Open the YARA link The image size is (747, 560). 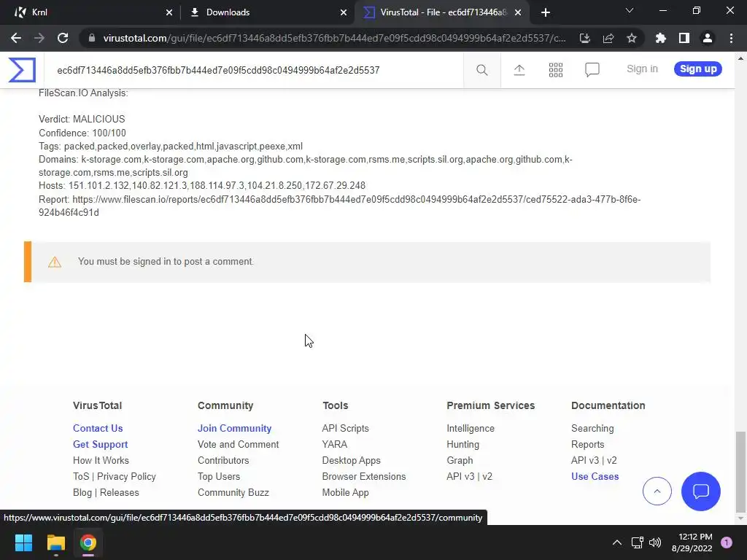tap(334, 444)
